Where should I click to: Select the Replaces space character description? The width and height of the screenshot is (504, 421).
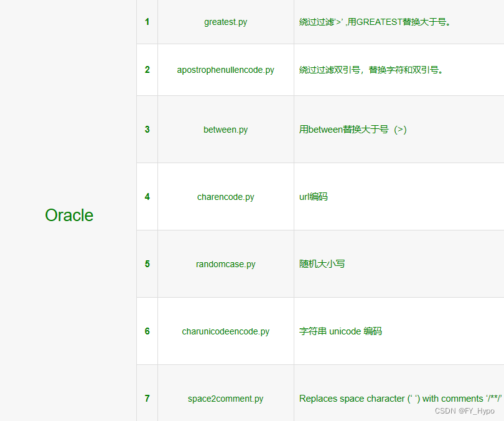pos(401,399)
